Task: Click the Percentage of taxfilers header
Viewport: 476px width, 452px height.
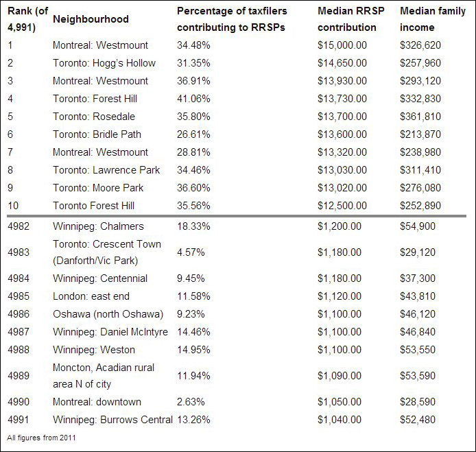Action: (232, 19)
